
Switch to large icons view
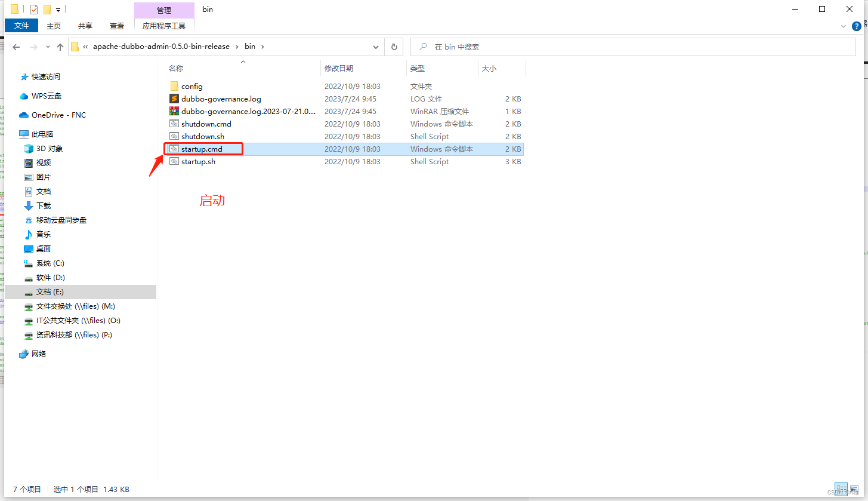[854, 489]
